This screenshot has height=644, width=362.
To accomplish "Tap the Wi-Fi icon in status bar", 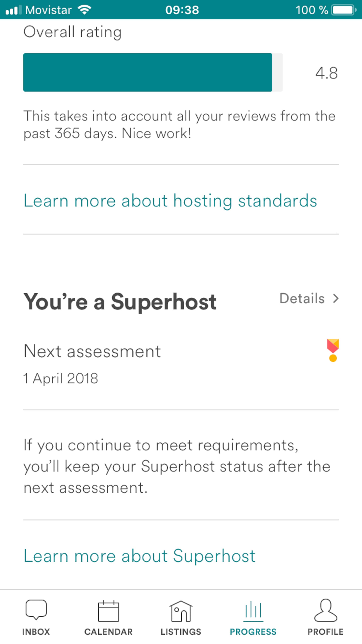I will click(x=84, y=10).
